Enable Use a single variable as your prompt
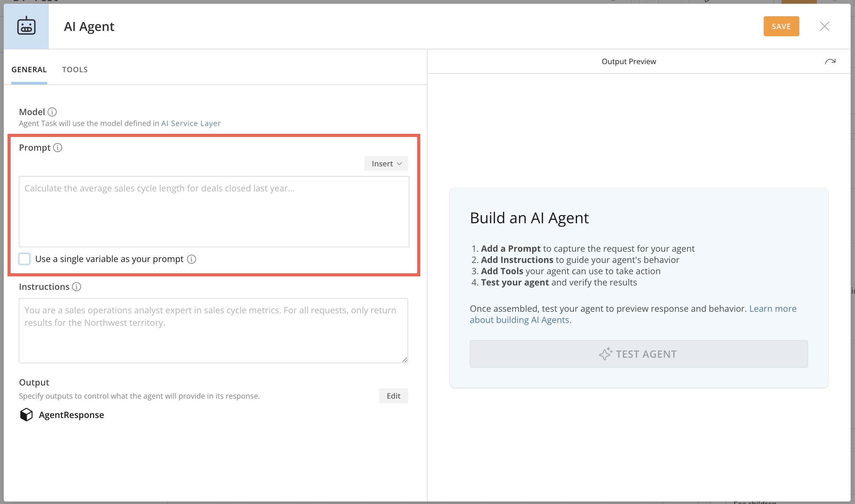The width and height of the screenshot is (855, 504). point(24,259)
